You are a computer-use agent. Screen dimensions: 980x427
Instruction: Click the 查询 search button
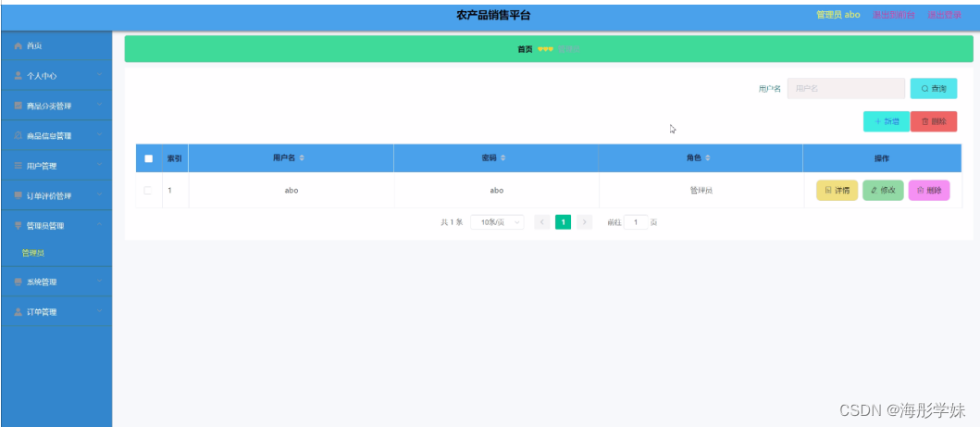pyautogui.click(x=933, y=89)
